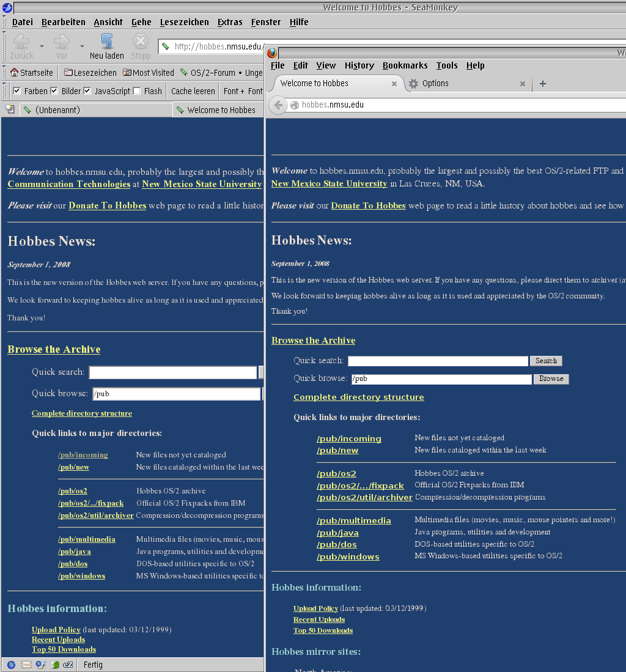The height and width of the screenshot is (672, 626).
Task: Open Navigator from the status bar globe icon
Action: tap(12, 665)
